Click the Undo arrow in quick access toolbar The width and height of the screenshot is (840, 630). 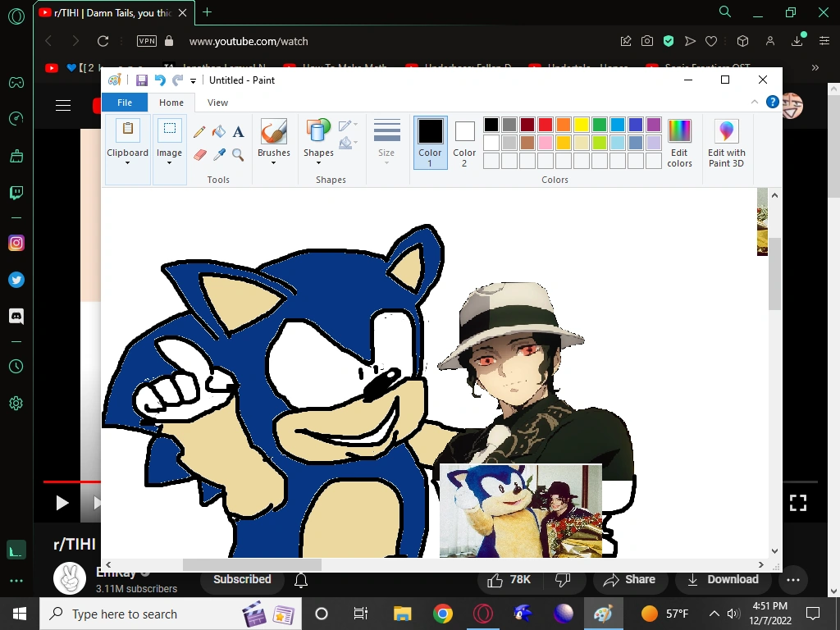160,80
